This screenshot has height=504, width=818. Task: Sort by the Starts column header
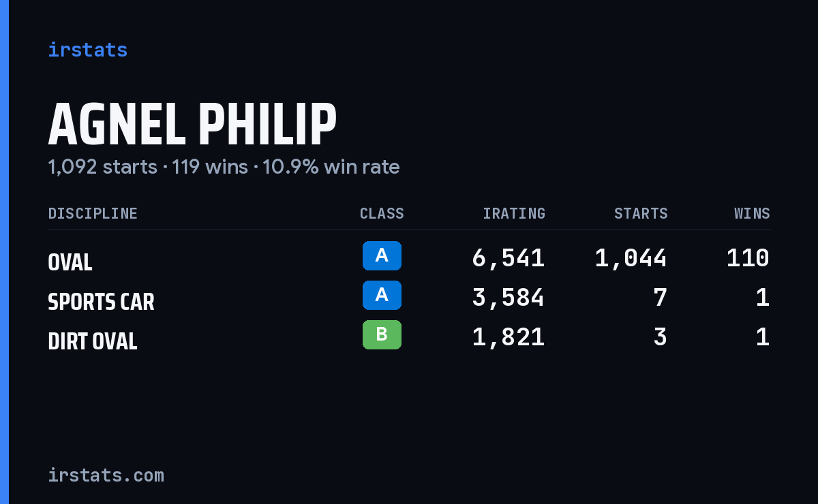point(641,213)
